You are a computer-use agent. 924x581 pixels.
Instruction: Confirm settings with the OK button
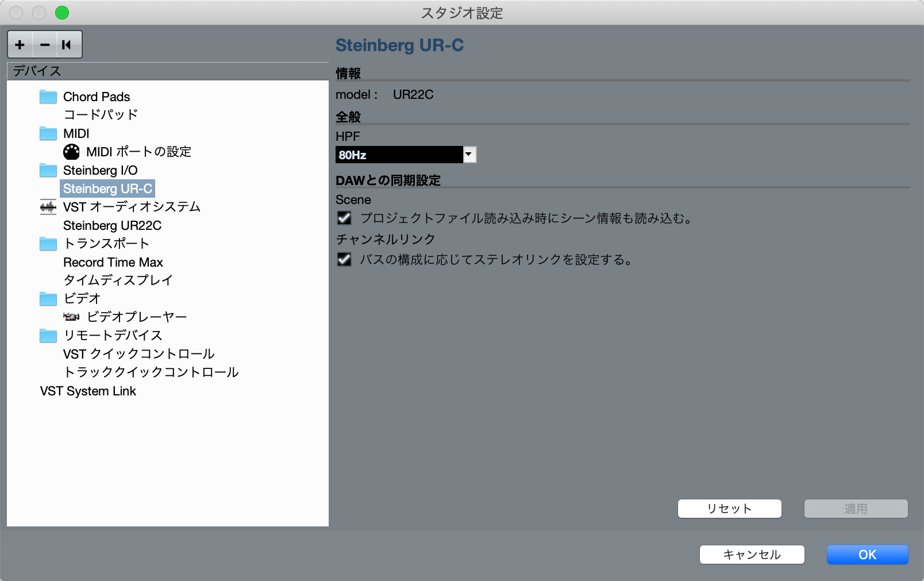(x=867, y=555)
